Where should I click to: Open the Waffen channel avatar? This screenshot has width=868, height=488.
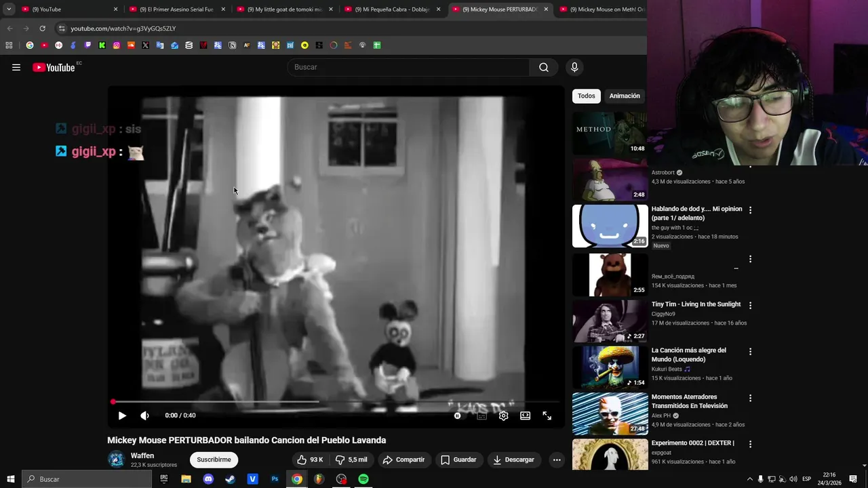coord(117,460)
